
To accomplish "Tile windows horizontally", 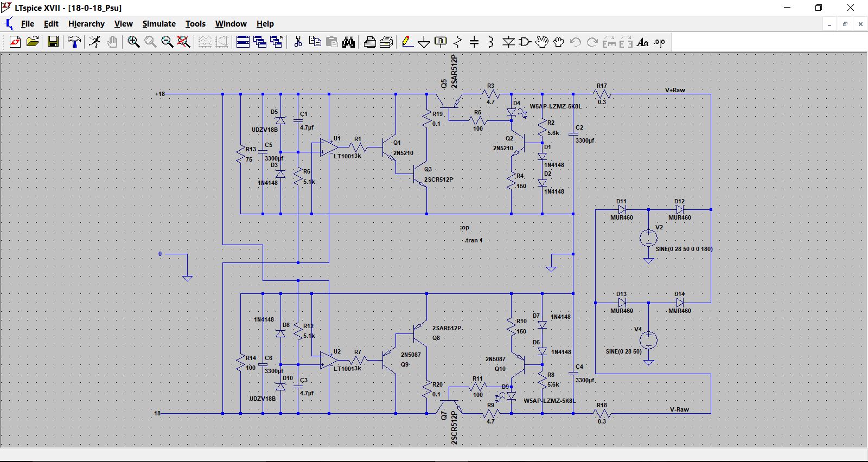I will pyautogui.click(x=243, y=42).
